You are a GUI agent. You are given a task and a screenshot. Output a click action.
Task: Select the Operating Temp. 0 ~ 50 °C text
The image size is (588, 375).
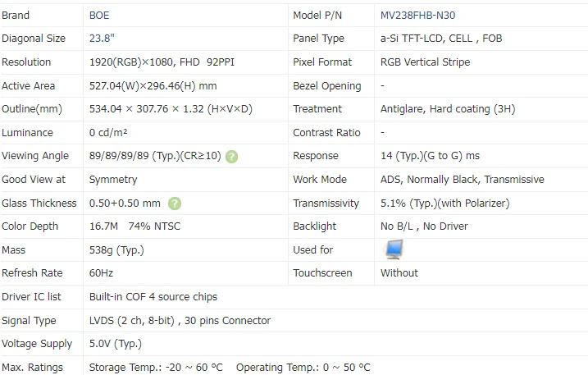303,367
